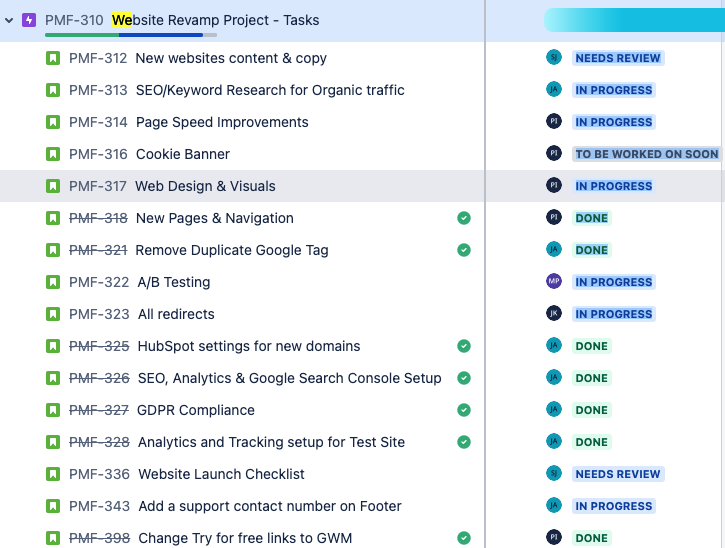
Task: Open In Progress status of Web Design & Visuals
Action: pyautogui.click(x=614, y=186)
